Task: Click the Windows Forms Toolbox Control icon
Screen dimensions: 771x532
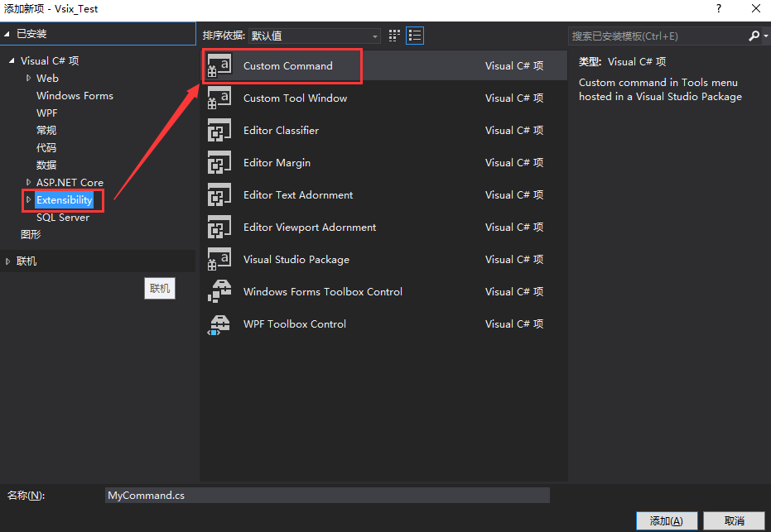Action: click(219, 292)
